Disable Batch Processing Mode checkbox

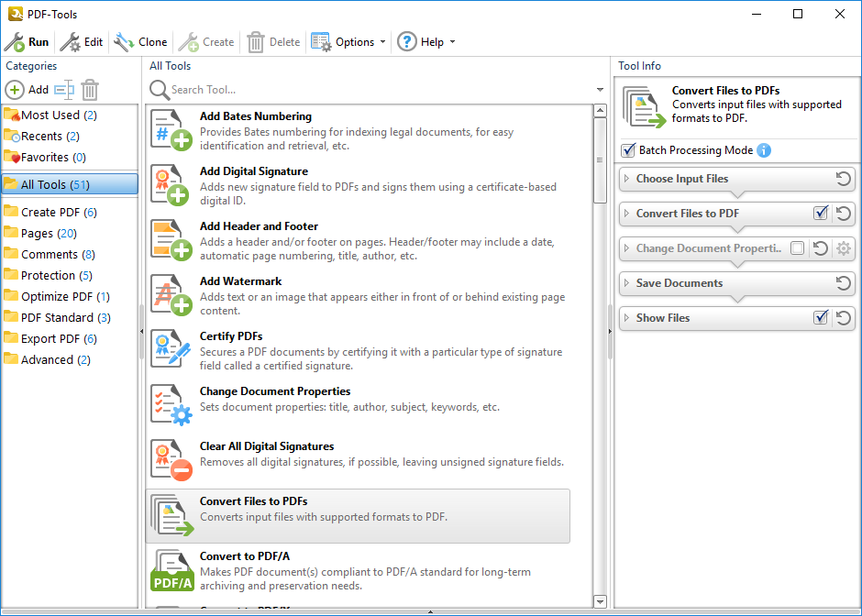tap(628, 150)
